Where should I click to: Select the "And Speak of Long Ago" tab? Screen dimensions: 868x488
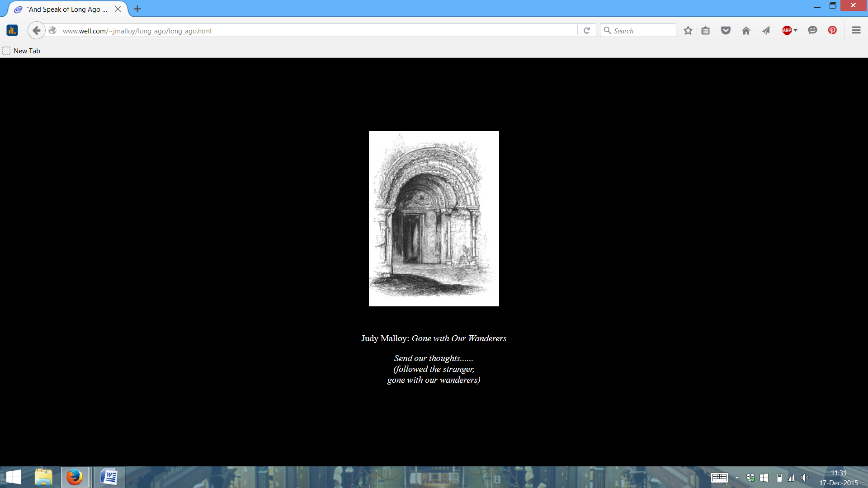[68, 9]
